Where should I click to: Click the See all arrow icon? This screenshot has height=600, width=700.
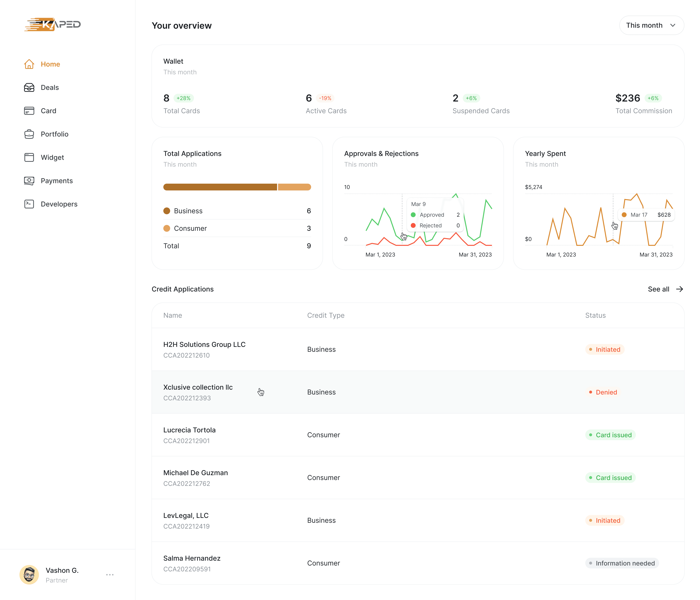click(x=679, y=289)
